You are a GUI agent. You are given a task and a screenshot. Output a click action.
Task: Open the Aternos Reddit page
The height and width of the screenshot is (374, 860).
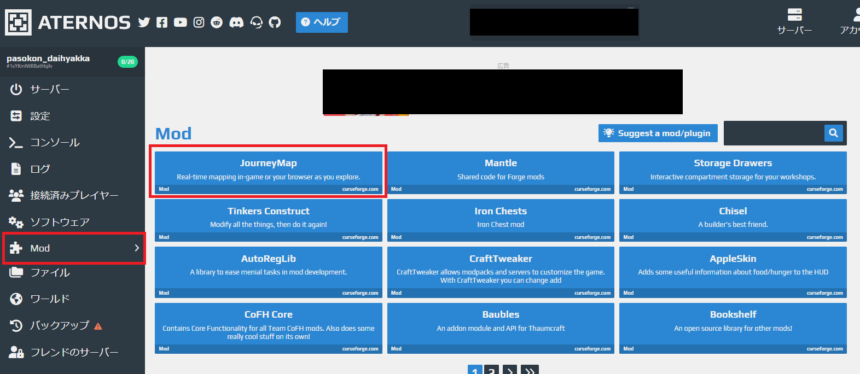pos(217,22)
